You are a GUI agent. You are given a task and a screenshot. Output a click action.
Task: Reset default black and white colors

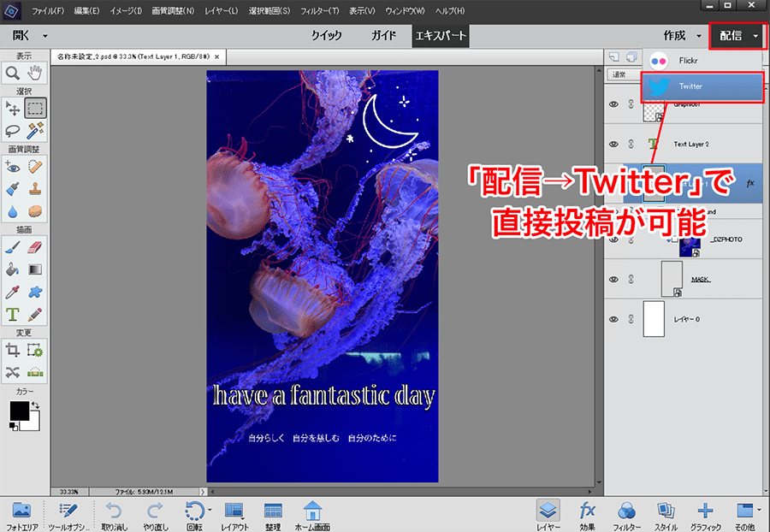point(14,427)
